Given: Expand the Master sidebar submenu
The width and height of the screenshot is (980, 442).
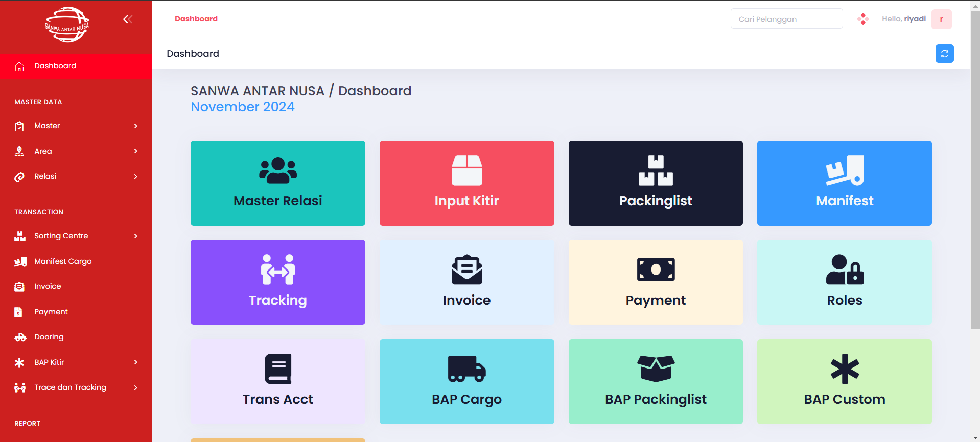Looking at the screenshot, I should click(76, 126).
